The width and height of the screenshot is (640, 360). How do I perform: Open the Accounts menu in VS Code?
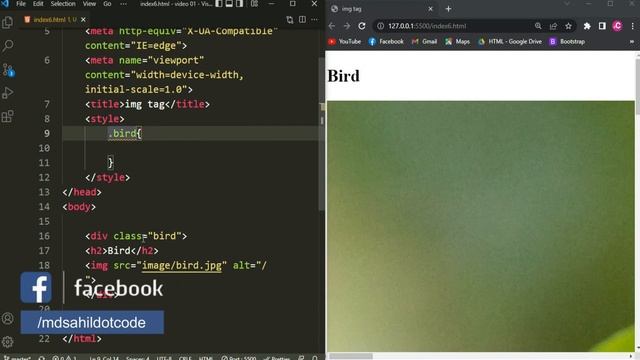7,318
